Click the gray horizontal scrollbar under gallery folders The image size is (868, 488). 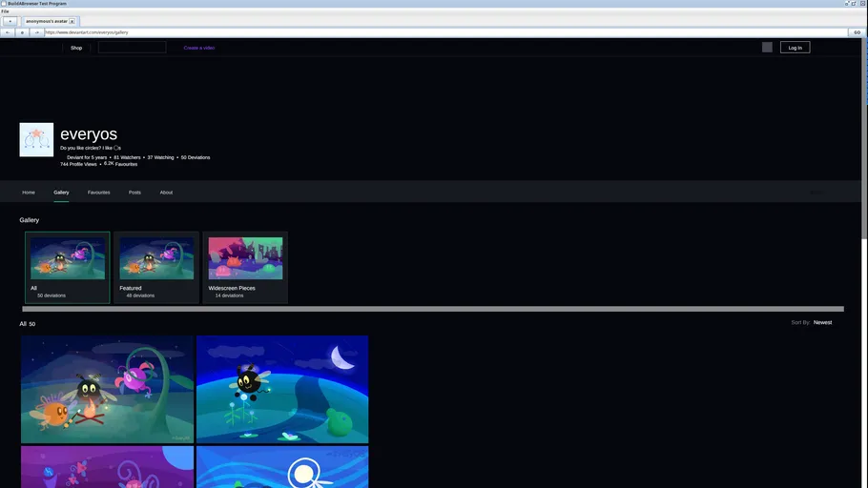coord(433,309)
